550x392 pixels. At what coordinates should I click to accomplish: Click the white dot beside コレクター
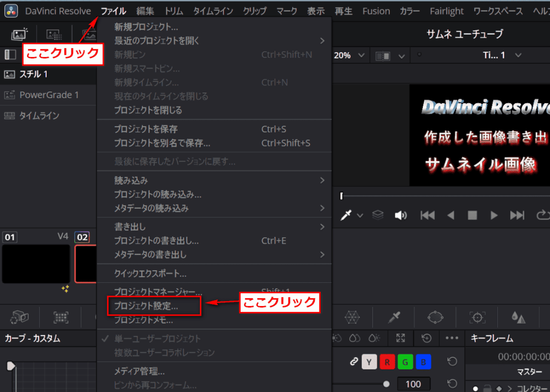coord(475,388)
